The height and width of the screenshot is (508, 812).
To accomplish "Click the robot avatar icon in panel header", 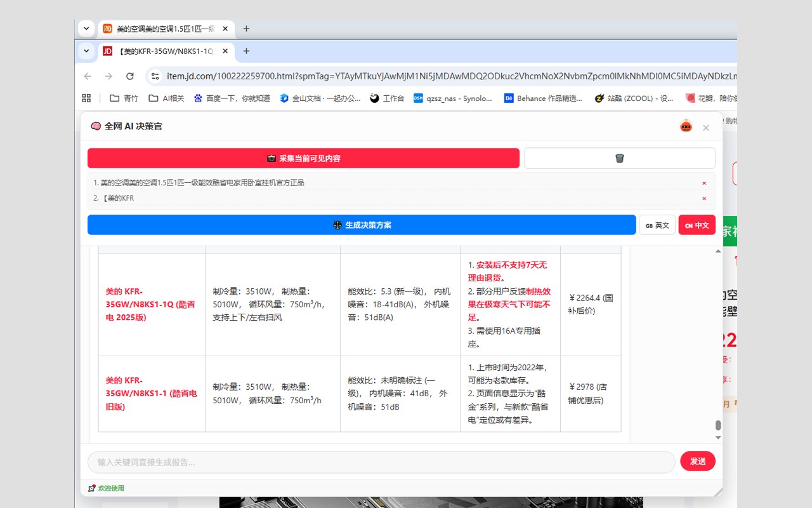I will [686, 126].
